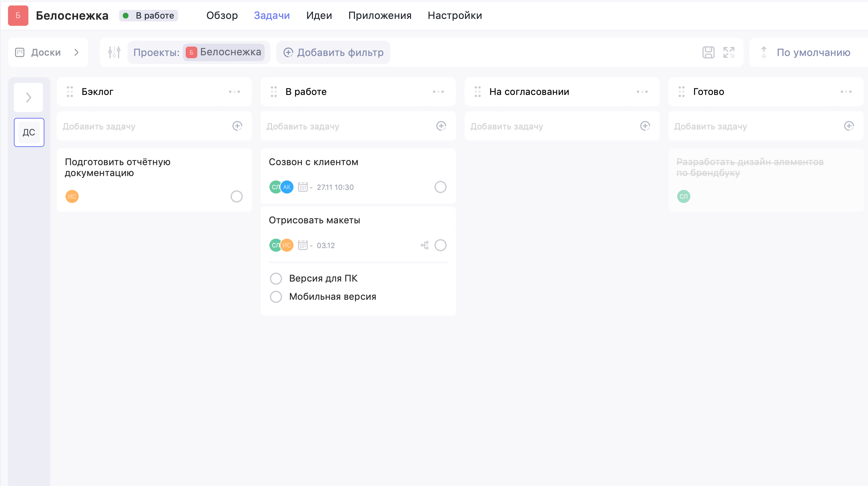This screenshot has width=868, height=486.
Task: Click the save filter floppy disk icon
Action: pyautogui.click(x=708, y=52)
